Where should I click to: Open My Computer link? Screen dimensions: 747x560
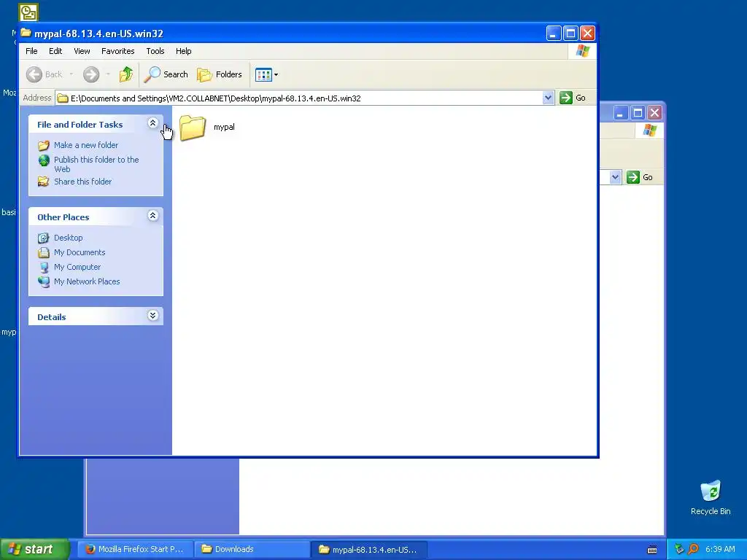(77, 267)
